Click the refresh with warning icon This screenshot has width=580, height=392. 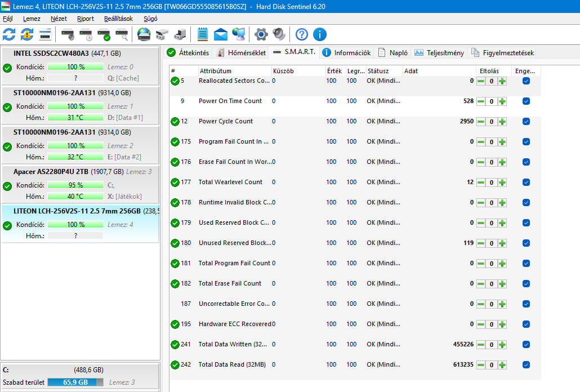(26, 35)
